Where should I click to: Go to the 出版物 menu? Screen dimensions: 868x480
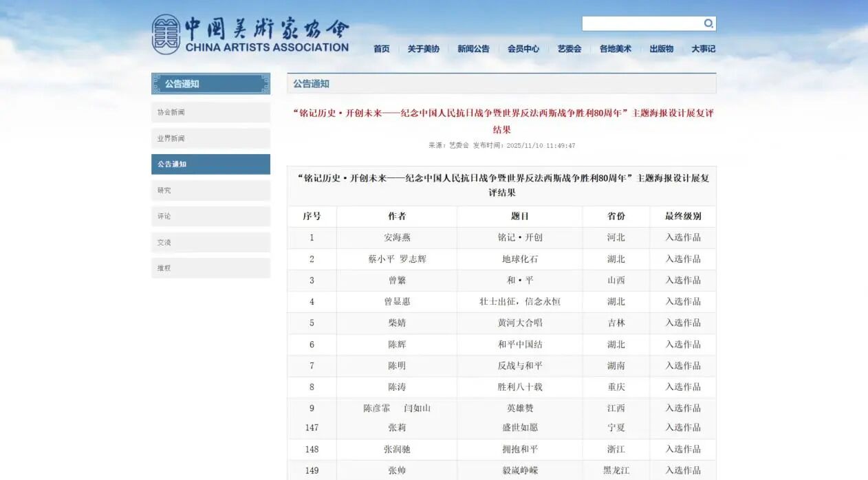coord(661,49)
